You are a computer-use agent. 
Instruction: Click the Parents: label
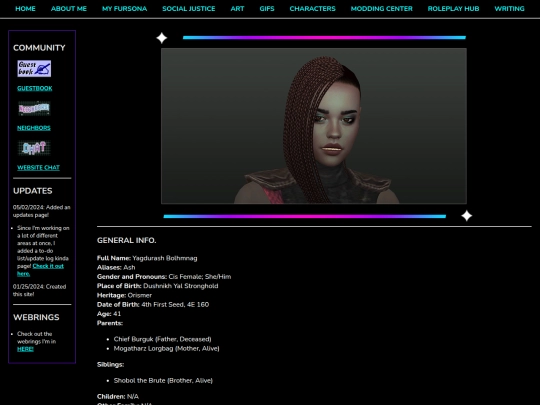coord(110,323)
